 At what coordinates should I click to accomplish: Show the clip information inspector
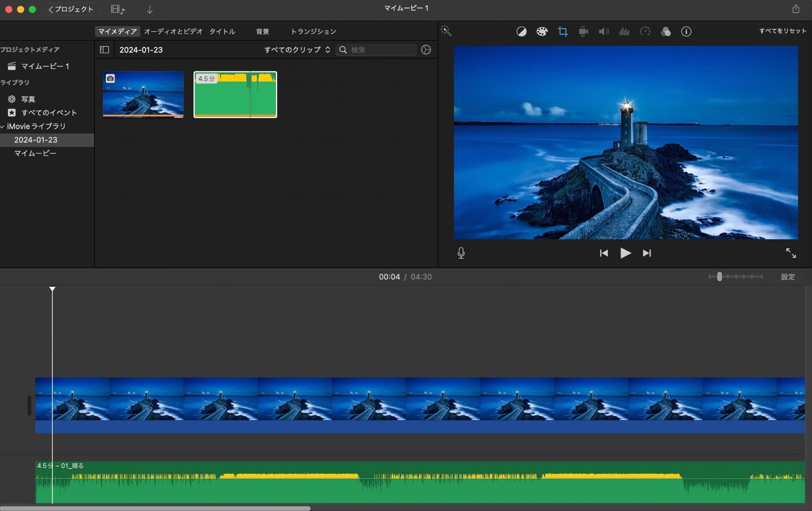point(686,31)
